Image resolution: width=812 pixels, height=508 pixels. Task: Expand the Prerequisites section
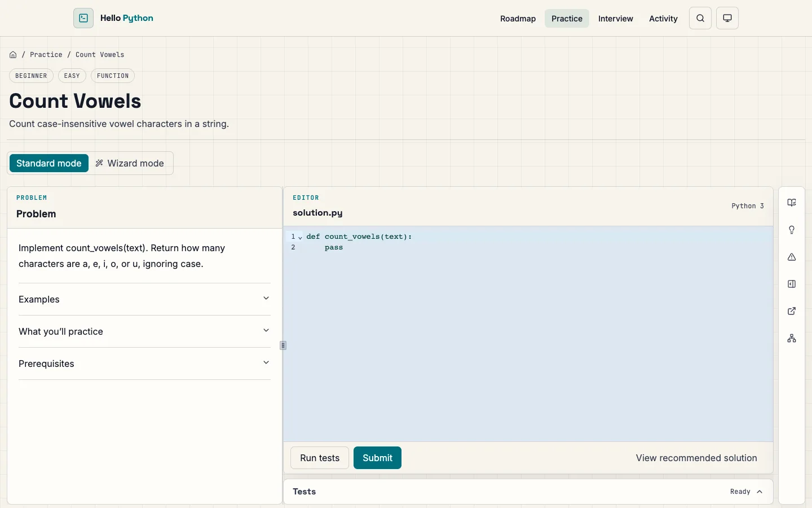pos(144,364)
